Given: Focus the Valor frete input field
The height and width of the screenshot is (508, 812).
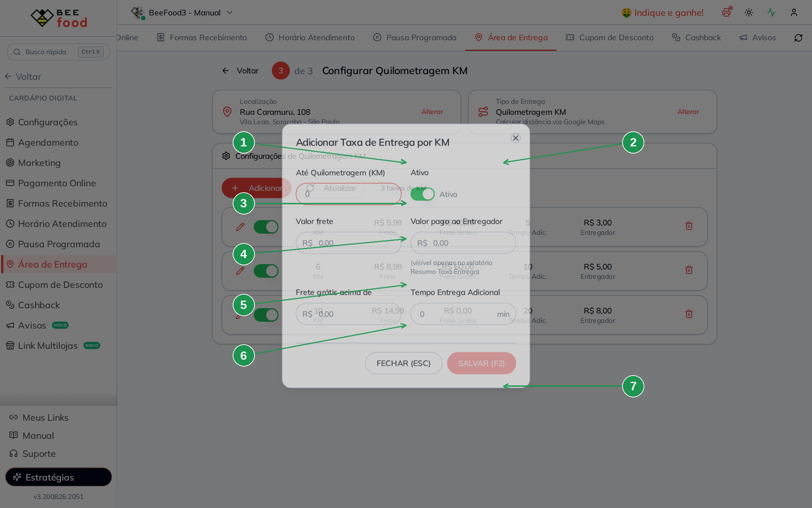Looking at the screenshot, I should pyautogui.click(x=348, y=243).
